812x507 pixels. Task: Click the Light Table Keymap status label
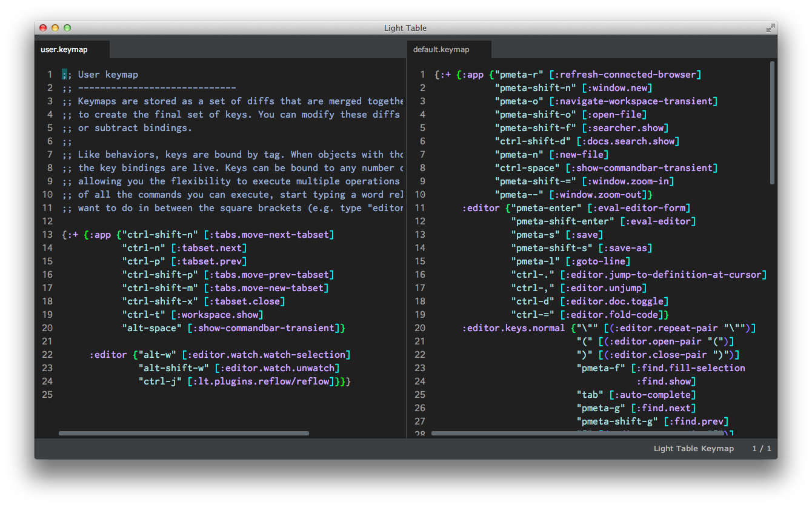(x=693, y=449)
